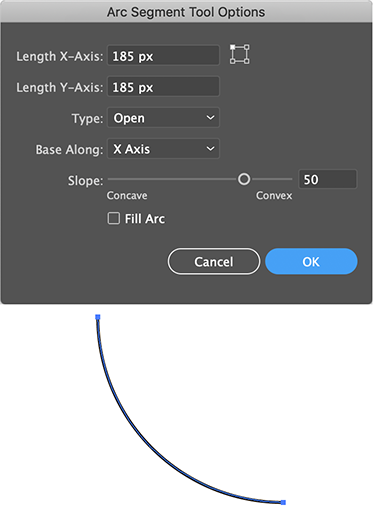Dismiss the dialog with Cancel
Image resolution: width=375 pixels, height=511 pixels.
[x=214, y=261]
